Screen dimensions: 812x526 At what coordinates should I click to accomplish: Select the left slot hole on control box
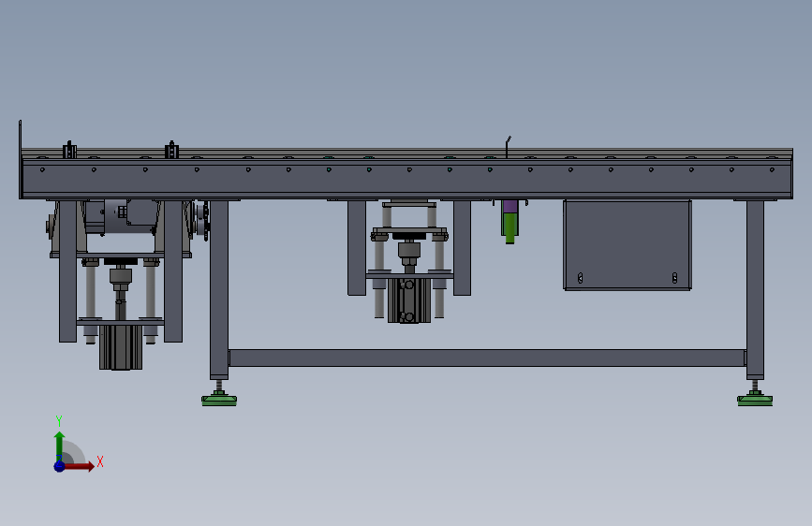coord(580,278)
